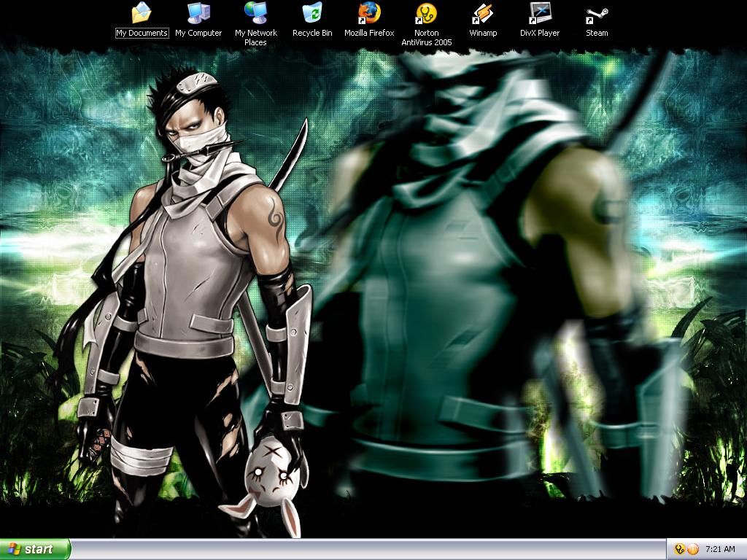Click the yellow Norton stethoscope tray icon
The height and width of the screenshot is (560, 747).
(x=680, y=549)
